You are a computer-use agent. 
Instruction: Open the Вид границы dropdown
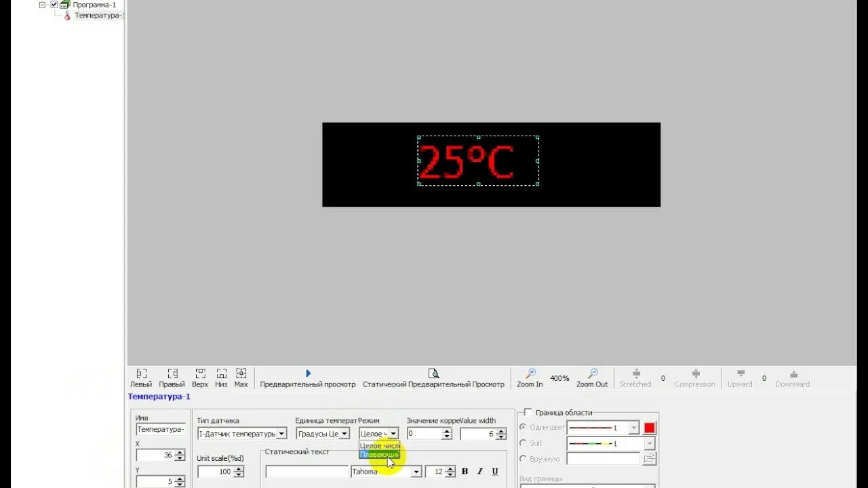click(587, 485)
